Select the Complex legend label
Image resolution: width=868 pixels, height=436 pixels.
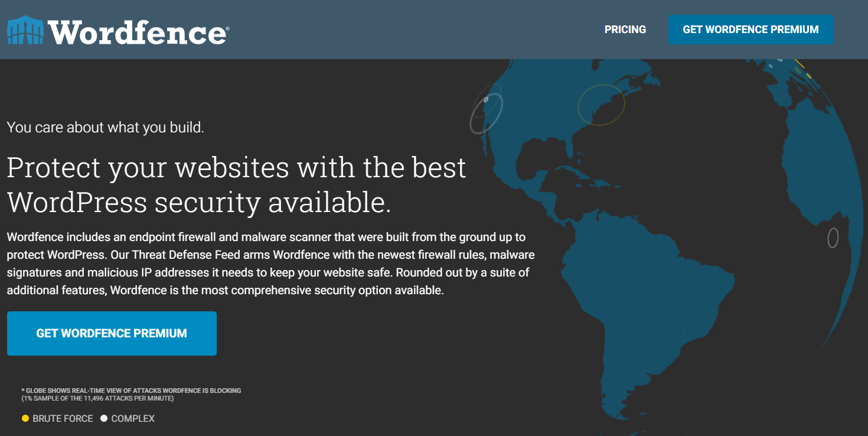coord(133,418)
